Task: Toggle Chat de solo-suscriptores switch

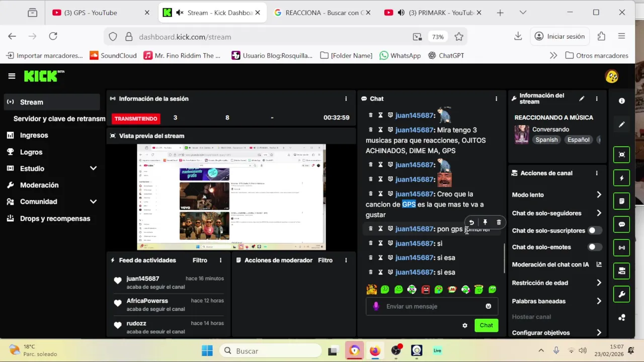Action: coord(595,231)
